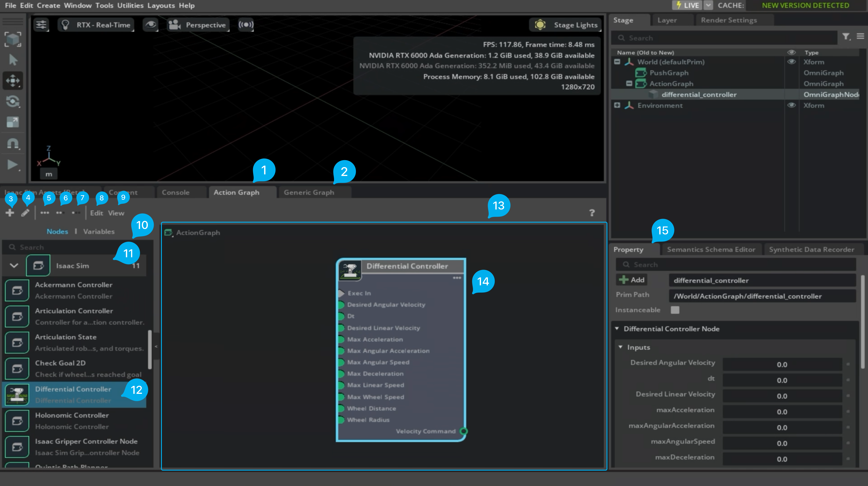Image resolution: width=868 pixels, height=486 pixels.
Task: Open the graph toolbar Edit menu button
Action: click(96, 213)
